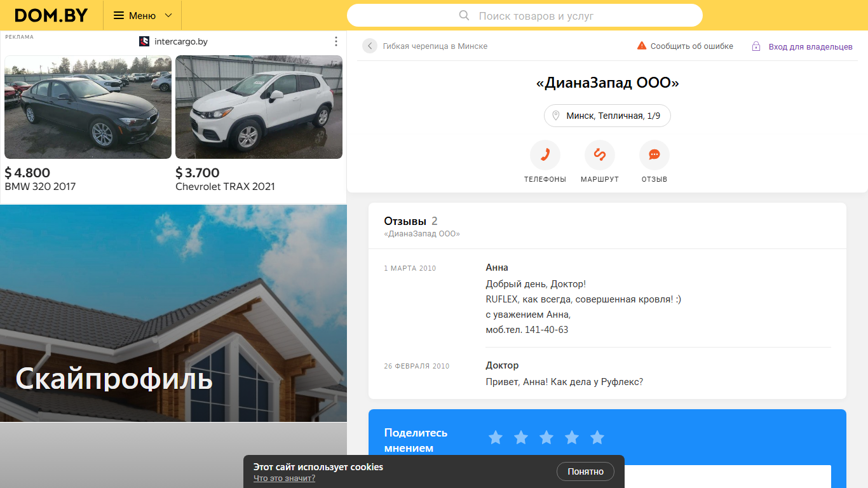Click the ОТЗЫВ label
Screen dimensions: 868x488
654,180
